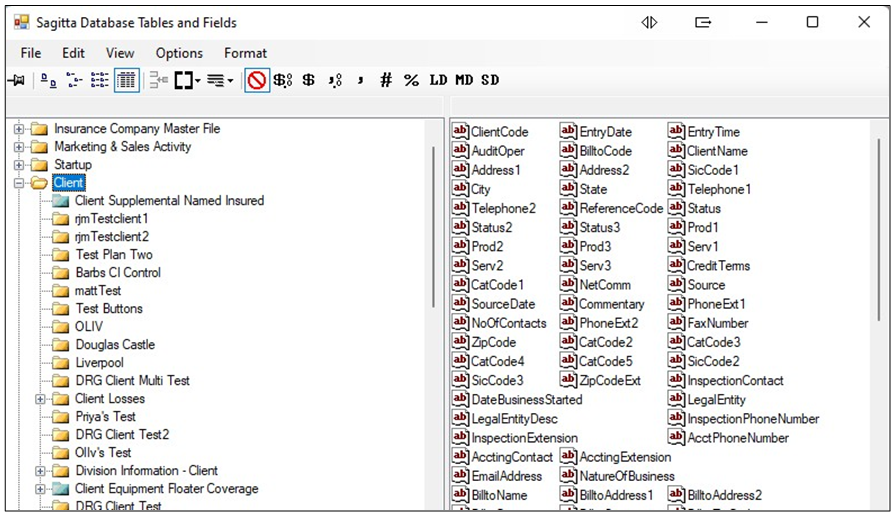Select DRG Client Multi Test folder

point(132,381)
